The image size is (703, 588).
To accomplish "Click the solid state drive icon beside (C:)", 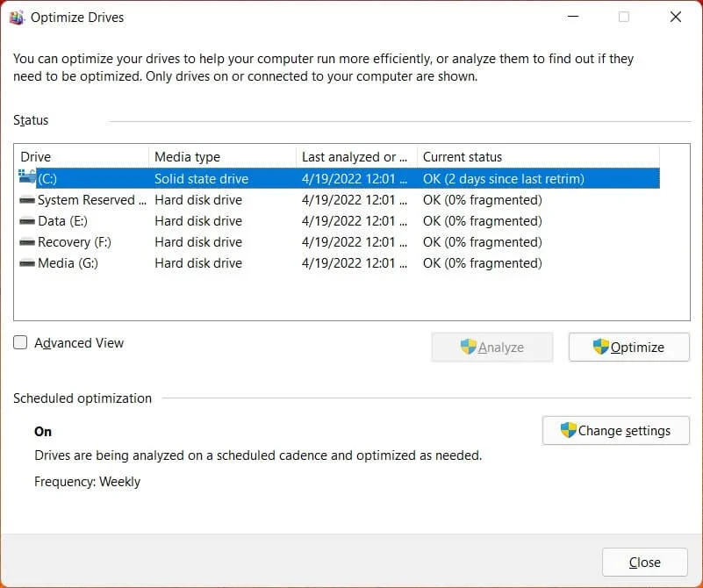I will 27,178.
